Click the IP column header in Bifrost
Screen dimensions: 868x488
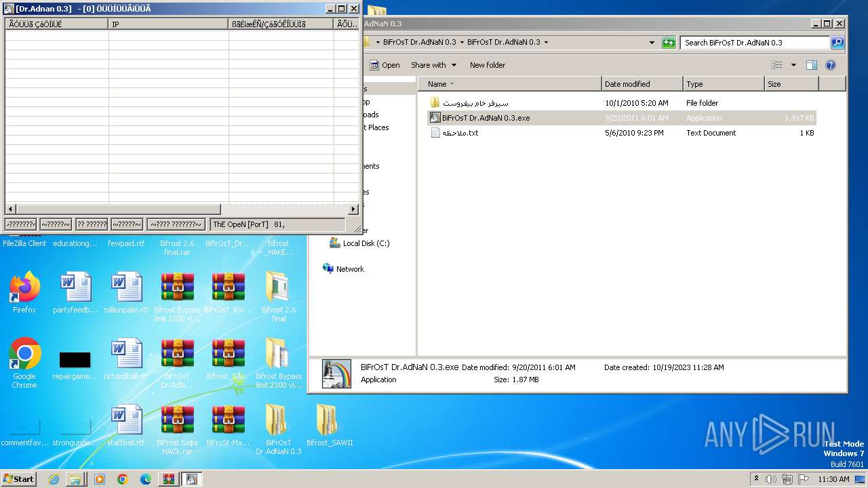[x=168, y=24]
